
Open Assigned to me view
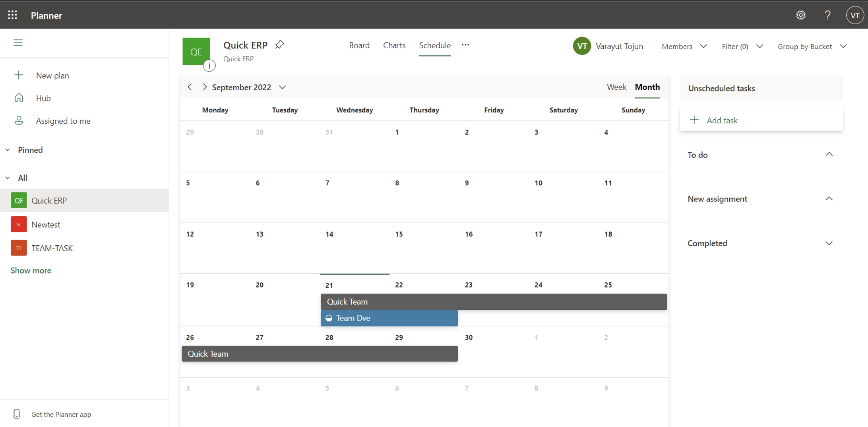pyautogui.click(x=63, y=121)
